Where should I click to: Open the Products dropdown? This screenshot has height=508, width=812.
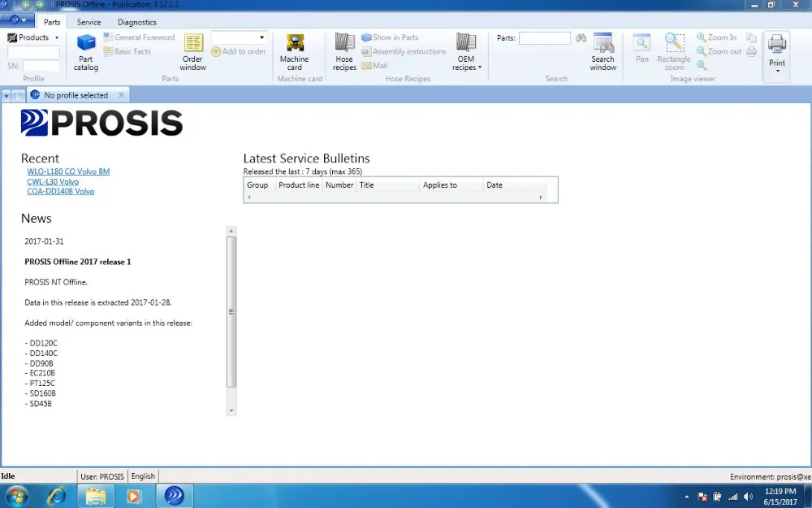(x=33, y=37)
